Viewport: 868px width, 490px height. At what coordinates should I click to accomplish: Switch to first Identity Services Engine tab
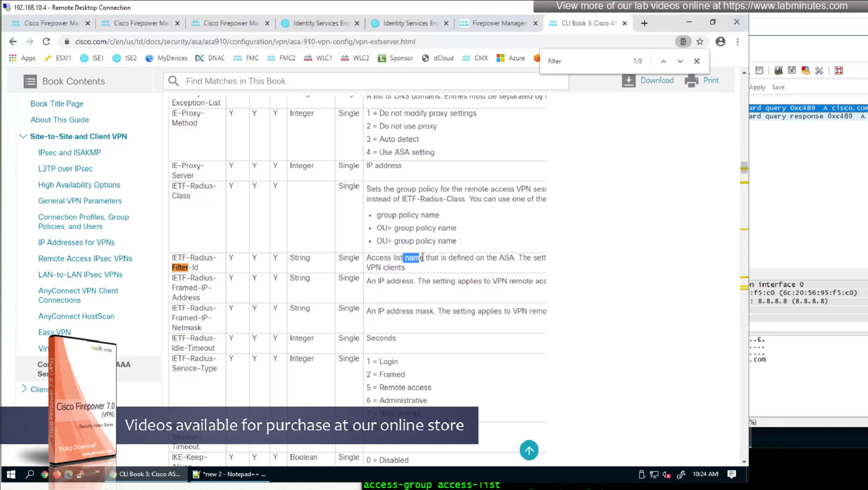pos(321,23)
